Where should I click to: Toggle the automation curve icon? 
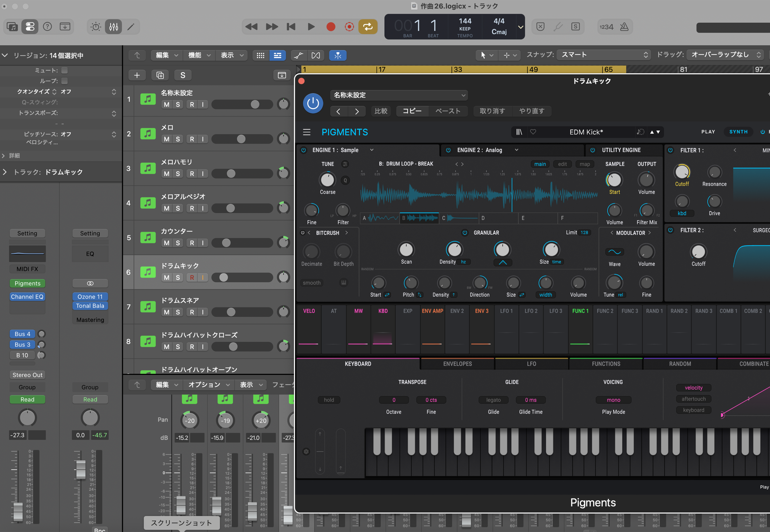click(299, 55)
